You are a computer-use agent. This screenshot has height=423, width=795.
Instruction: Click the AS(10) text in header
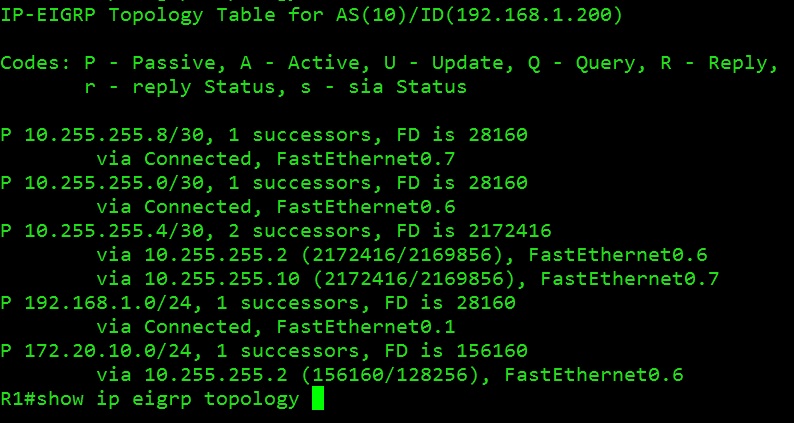tap(371, 15)
